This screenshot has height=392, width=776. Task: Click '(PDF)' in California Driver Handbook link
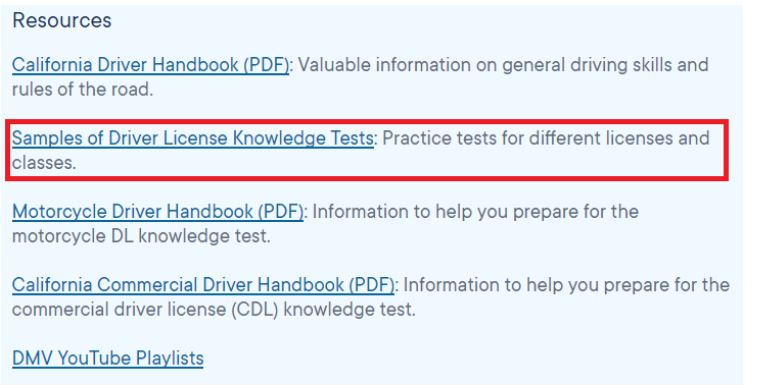click(266, 65)
